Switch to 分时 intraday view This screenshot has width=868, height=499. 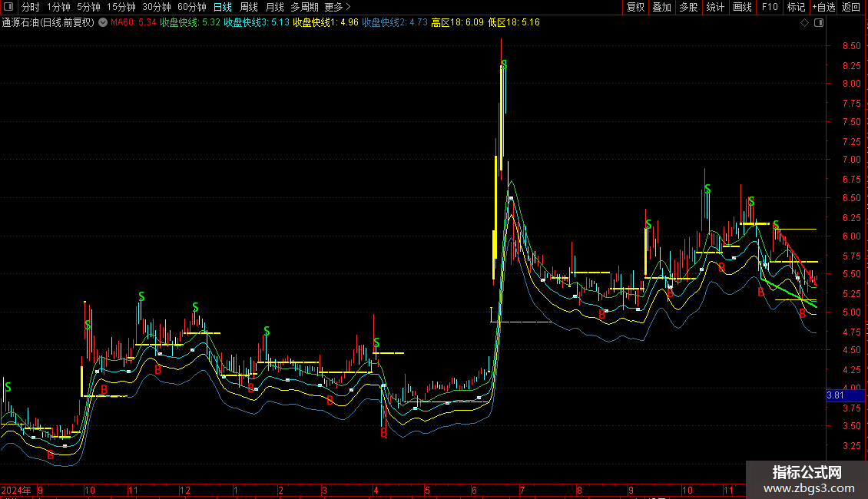[30, 7]
